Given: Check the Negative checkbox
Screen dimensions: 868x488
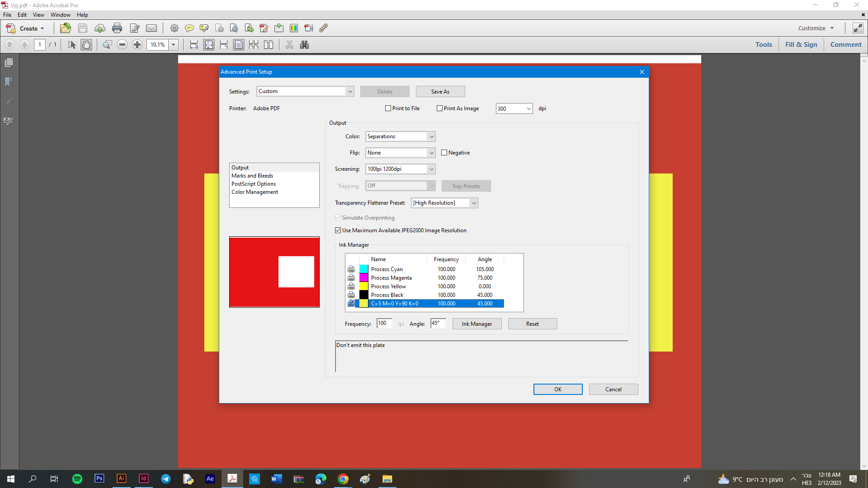Looking at the screenshot, I should pyautogui.click(x=444, y=153).
